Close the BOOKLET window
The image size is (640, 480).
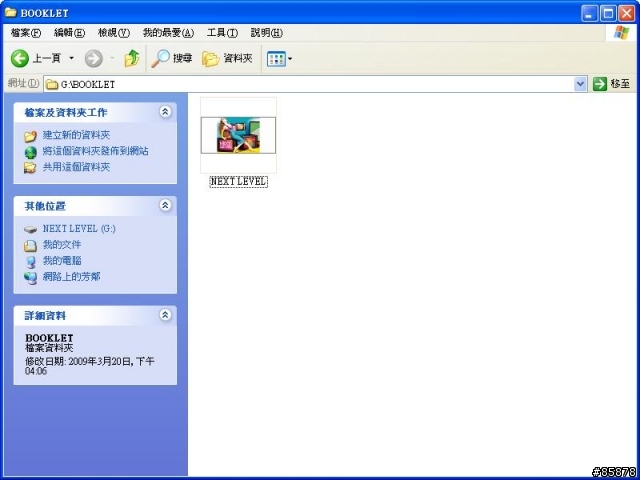(626, 13)
